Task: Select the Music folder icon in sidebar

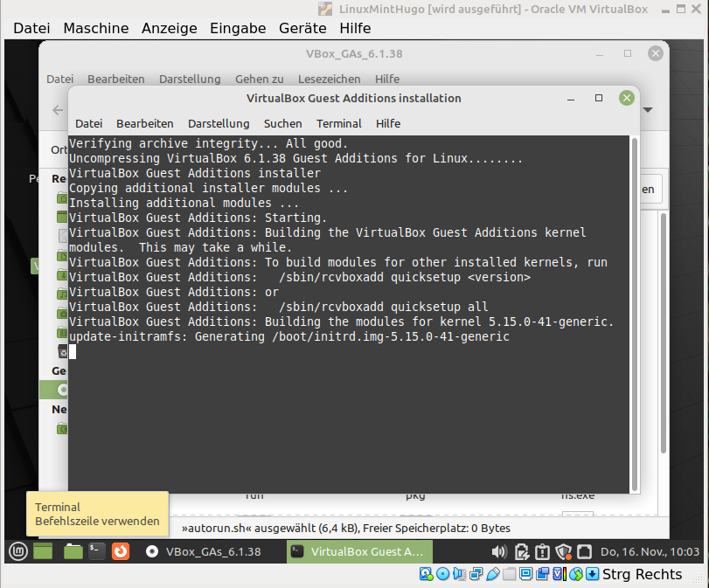Action: (62, 294)
